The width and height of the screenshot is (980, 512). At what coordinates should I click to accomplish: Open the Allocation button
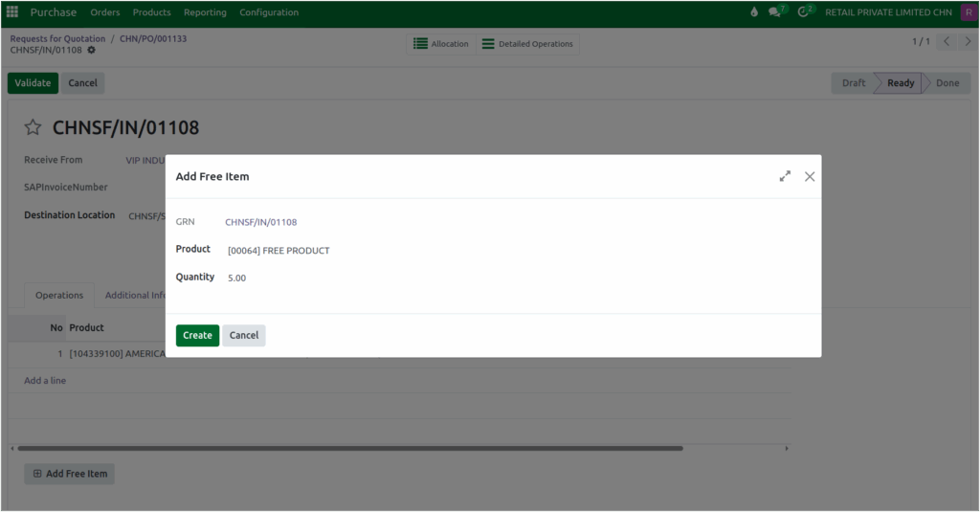[x=441, y=44]
